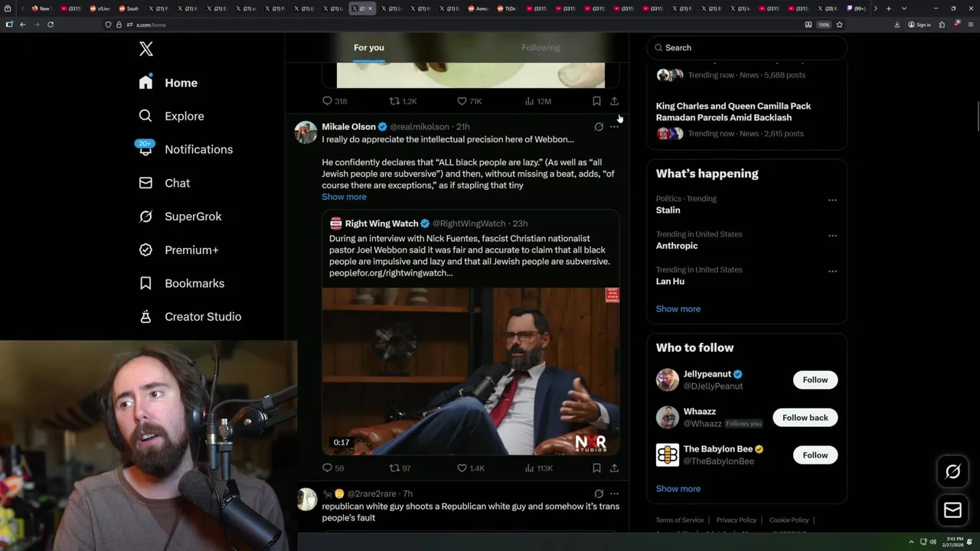
Task: Open Terms of Service link
Action: (x=679, y=520)
